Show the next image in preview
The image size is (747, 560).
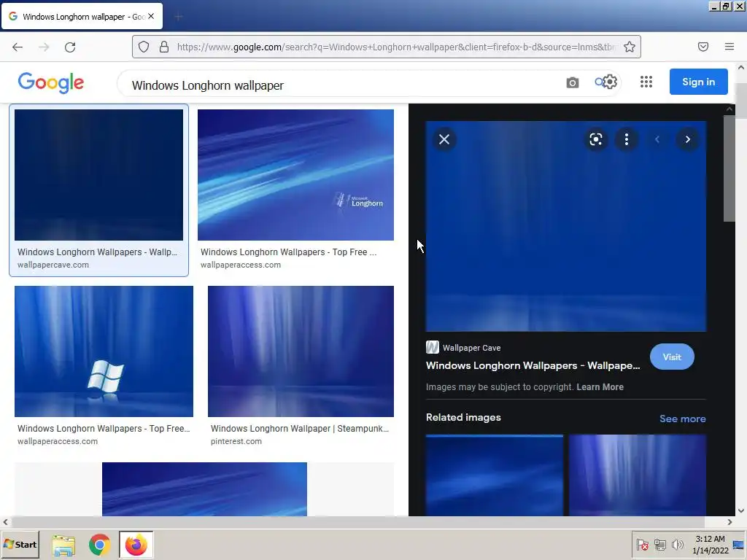687,139
